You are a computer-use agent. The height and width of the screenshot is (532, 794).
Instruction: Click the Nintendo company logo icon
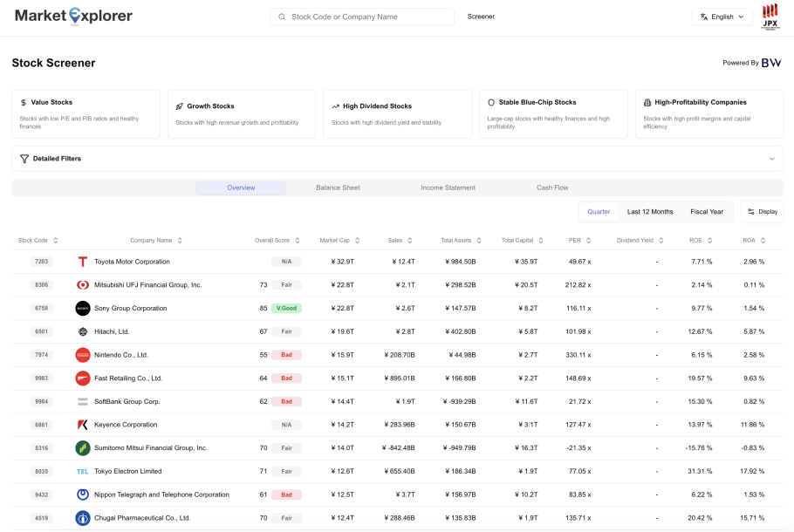[83, 355]
